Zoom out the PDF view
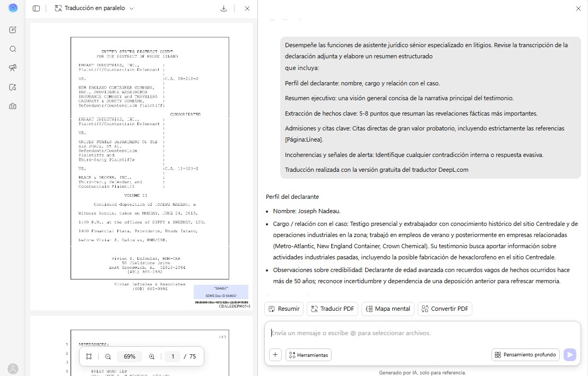 coord(108,356)
